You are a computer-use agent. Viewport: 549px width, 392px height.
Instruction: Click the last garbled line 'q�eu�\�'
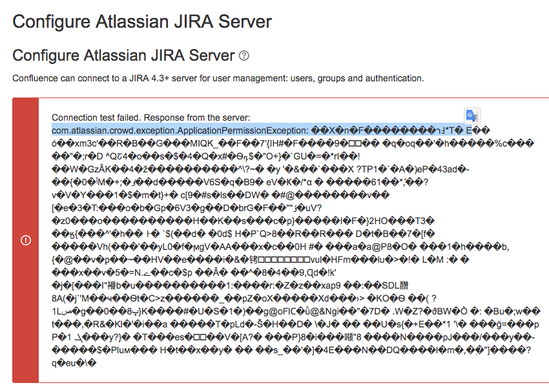(x=74, y=363)
